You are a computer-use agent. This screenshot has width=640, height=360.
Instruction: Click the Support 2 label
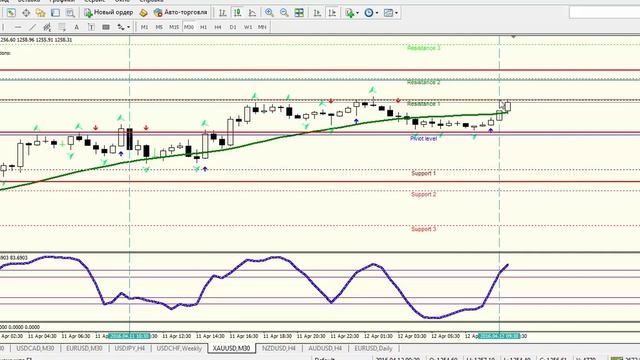[x=423, y=194]
